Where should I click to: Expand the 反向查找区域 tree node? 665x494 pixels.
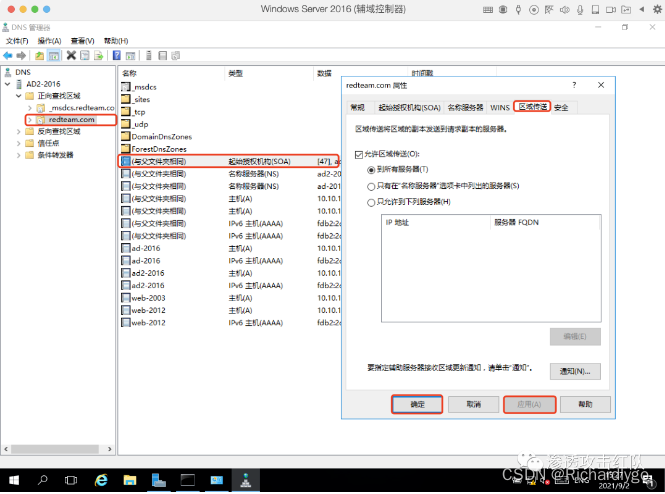(19, 131)
